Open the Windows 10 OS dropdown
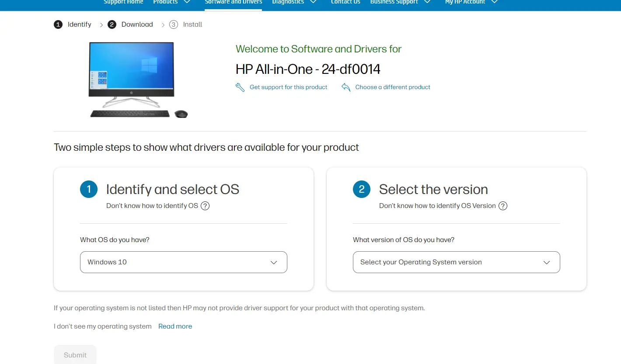Viewport: 621px width, 364px height. coord(184,262)
